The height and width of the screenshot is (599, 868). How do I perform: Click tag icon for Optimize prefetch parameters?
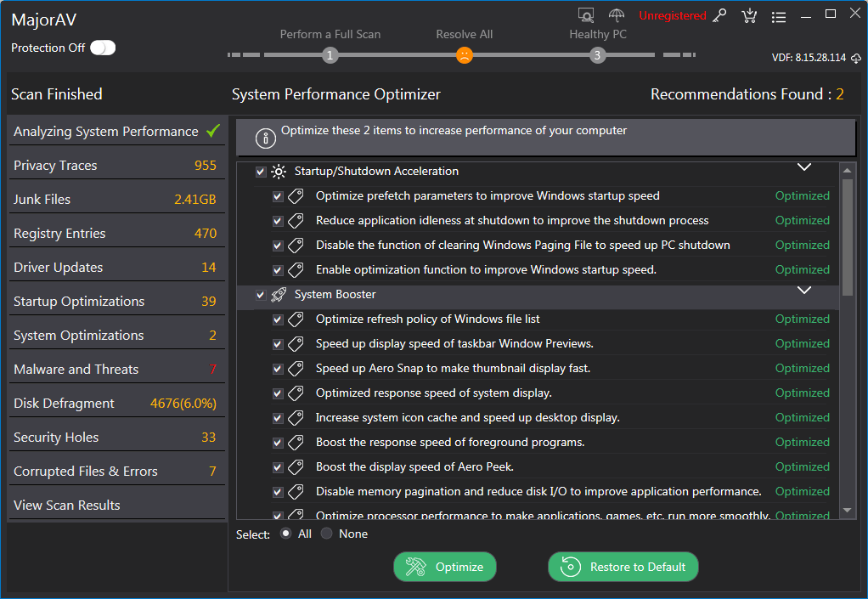[296, 196]
